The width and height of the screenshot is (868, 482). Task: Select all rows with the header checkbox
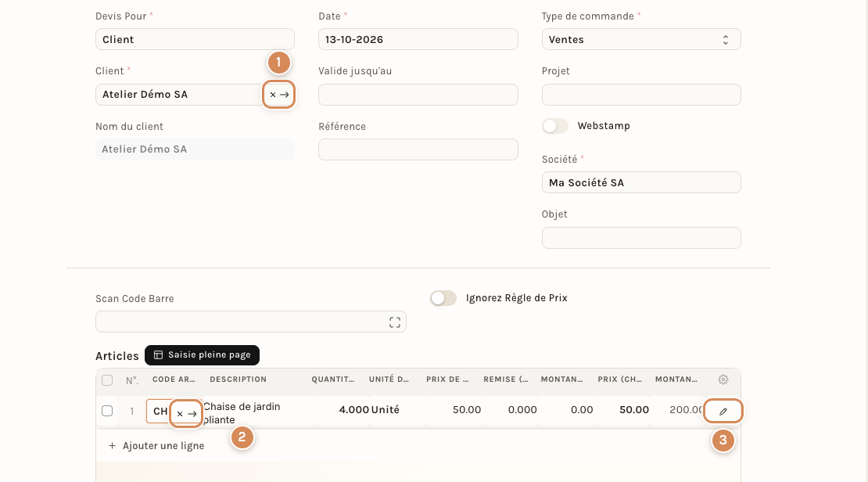107,380
